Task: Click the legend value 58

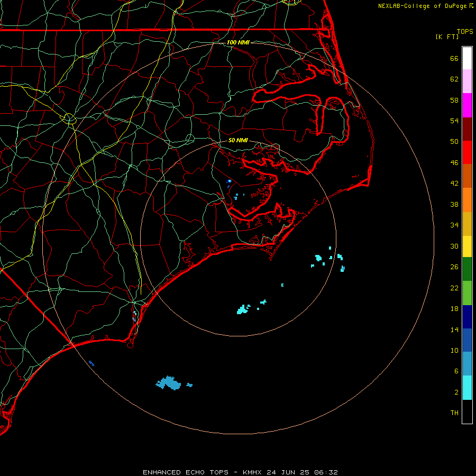Action: [x=454, y=100]
